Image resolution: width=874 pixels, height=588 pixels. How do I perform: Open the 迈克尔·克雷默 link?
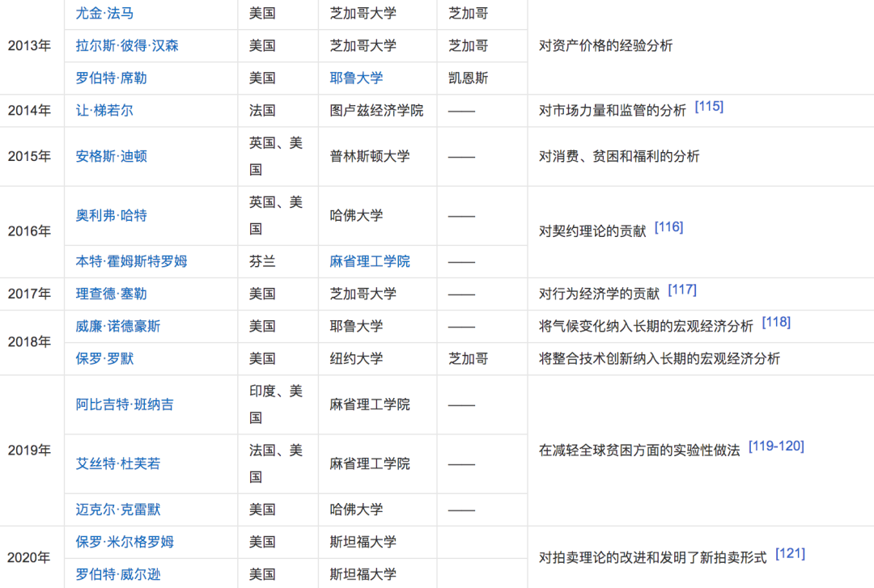coord(118,510)
